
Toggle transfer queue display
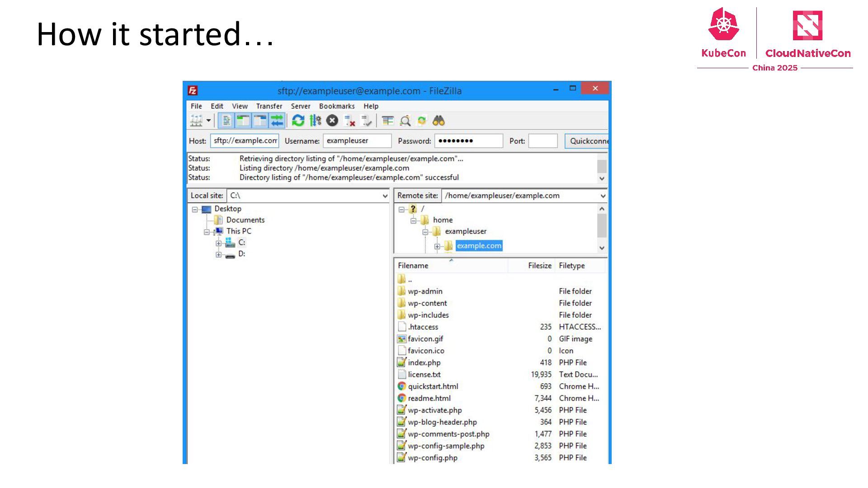277,121
